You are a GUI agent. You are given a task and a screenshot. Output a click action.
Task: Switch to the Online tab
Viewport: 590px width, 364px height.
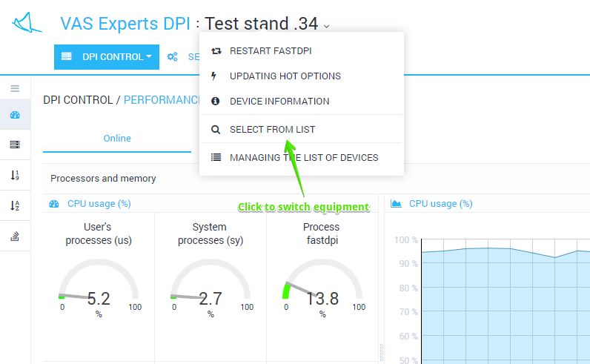point(117,139)
